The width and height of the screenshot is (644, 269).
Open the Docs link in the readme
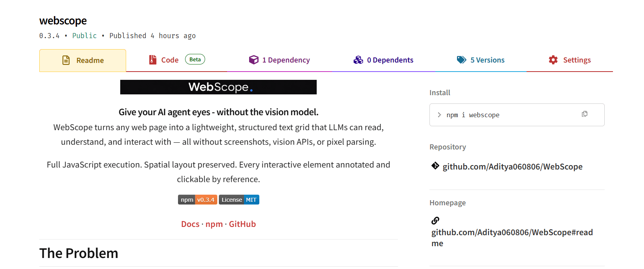[190, 224]
